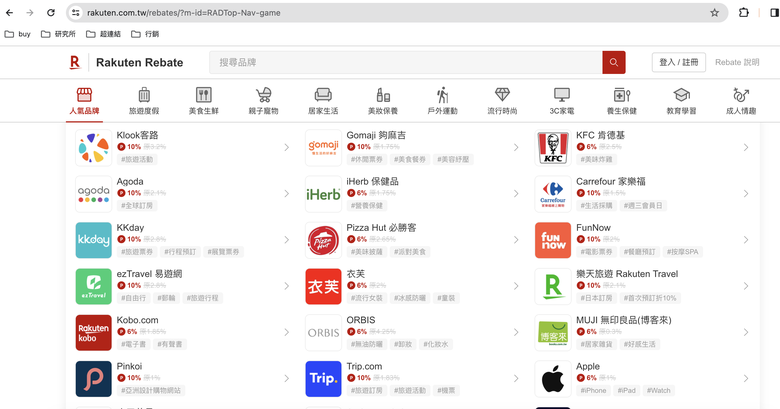
Task: Open the Pizza Hut 必勝客 title link
Action: [x=381, y=228]
